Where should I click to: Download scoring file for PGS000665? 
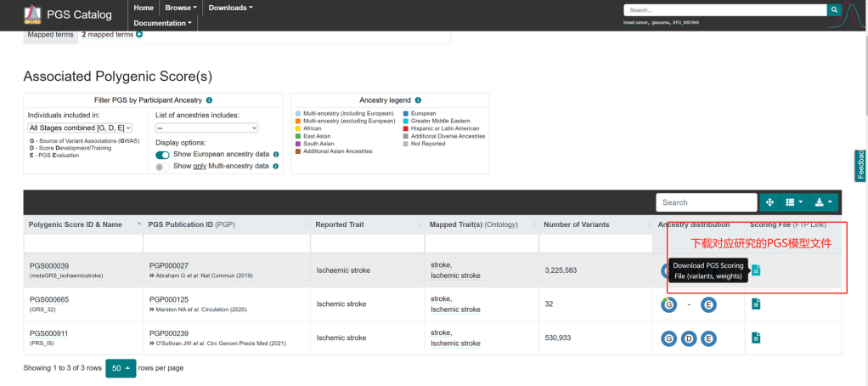click(x=756, y=304)
